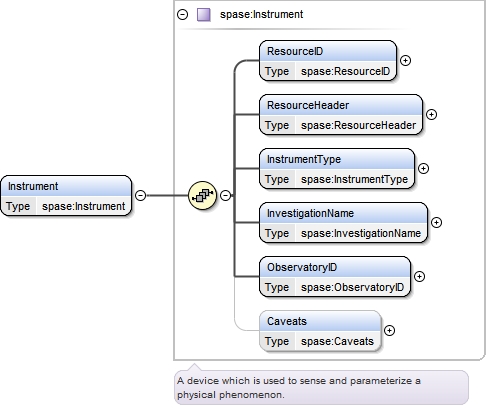This screenshot has height=408, width=487.
Task: Collapse the sequence compositor minus icon
Action: [x=226, y=195]
